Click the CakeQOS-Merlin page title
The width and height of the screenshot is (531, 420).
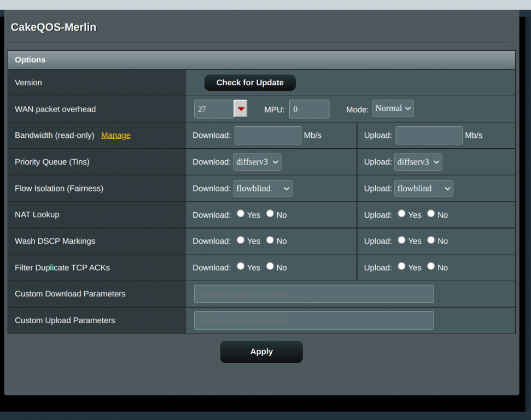54,27
